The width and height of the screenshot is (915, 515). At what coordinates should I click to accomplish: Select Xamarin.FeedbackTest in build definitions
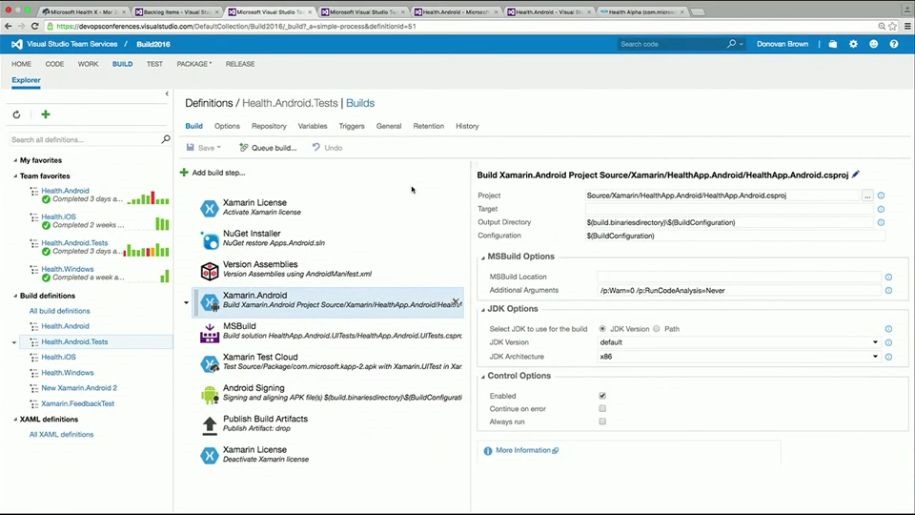78,404
